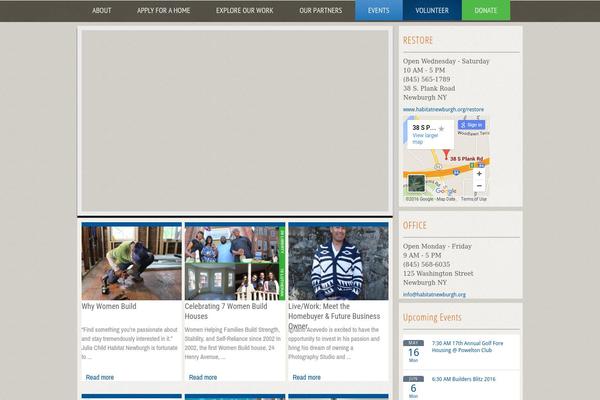The height and width of the screenshot is (400, 600).
Task: Click the Upcoming Events heading
Action: (x=432, y=317)
